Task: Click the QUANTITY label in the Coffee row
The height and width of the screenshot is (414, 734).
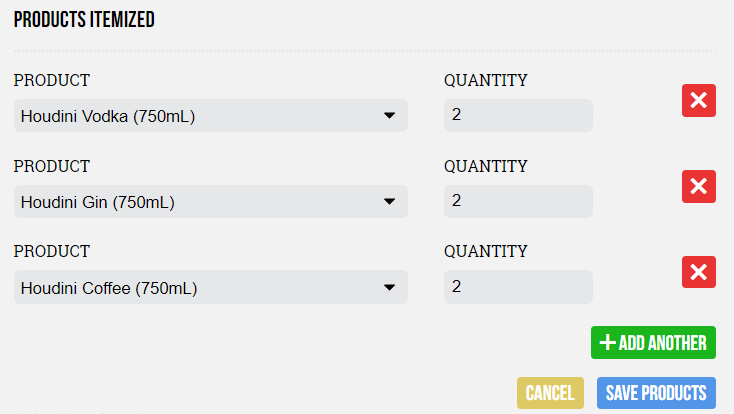Action: (486, 251)
